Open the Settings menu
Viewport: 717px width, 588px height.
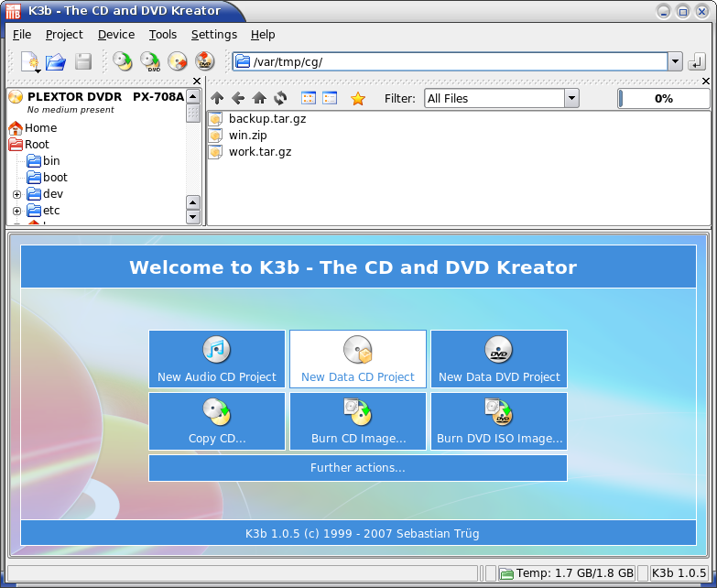point(214,35)
